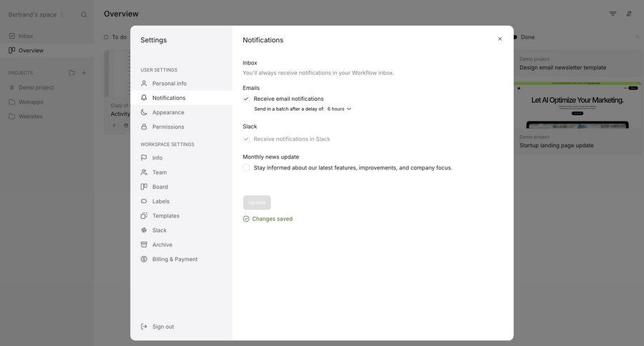Screen dimensions: 644x346
Task: Toggle Receive notifications in Slack checkbox
Action: [x=246, y=139]
